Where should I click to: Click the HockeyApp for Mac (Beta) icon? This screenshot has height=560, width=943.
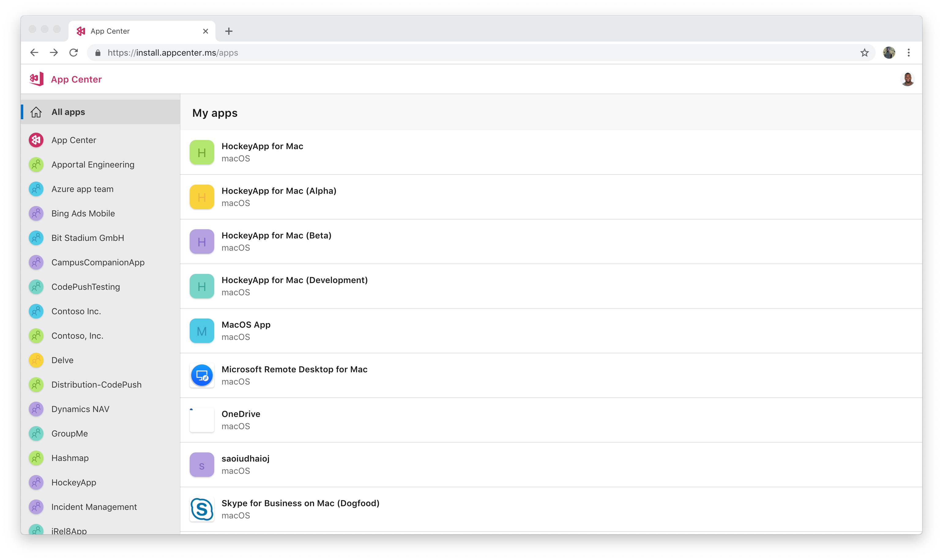[202, 242]
